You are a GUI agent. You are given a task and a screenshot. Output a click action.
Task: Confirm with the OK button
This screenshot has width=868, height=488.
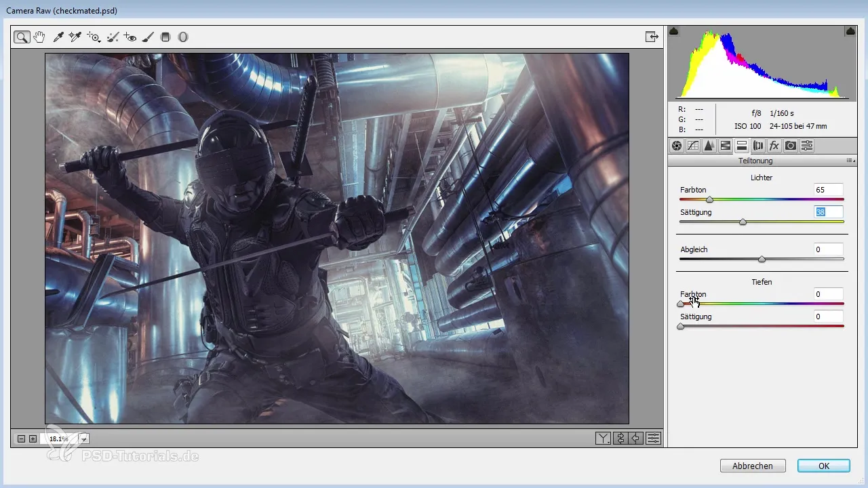click(x=824, y=466)
